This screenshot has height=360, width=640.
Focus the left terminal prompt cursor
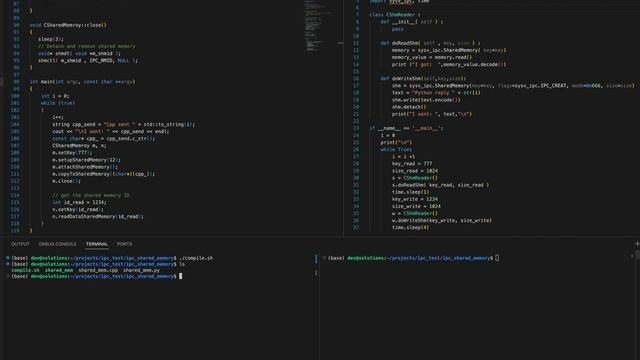(x=181, y=276)
